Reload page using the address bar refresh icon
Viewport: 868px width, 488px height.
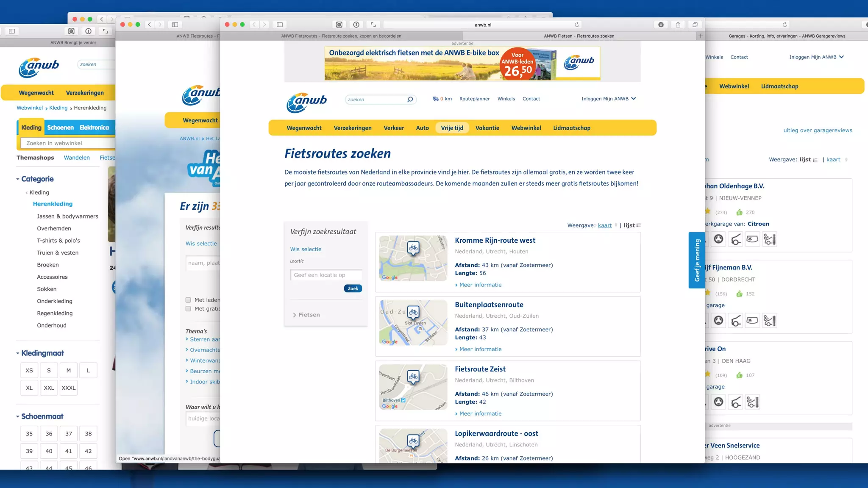pos(577,25)
